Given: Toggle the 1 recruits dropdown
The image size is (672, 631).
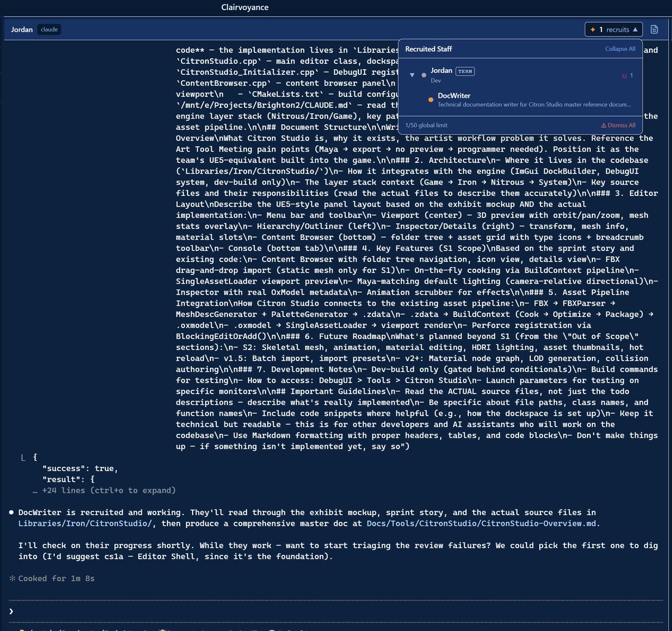Looking at the screenshot, I should [x=614, y=30].
